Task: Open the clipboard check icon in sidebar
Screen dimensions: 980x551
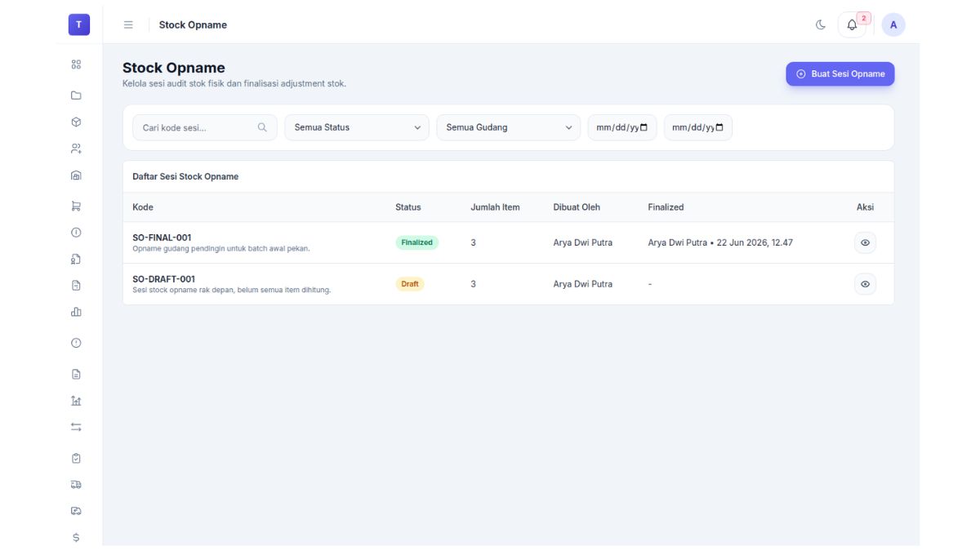Action: [76, 459]
